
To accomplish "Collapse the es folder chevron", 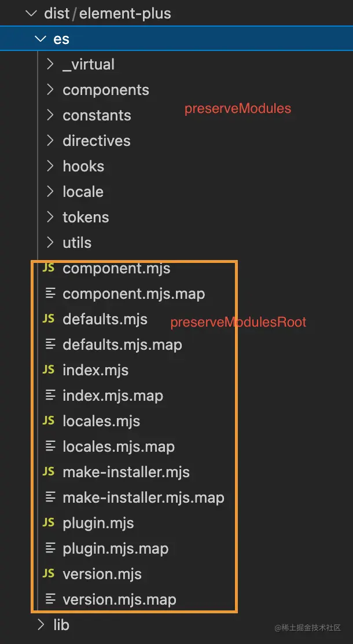I will point(40,39).
